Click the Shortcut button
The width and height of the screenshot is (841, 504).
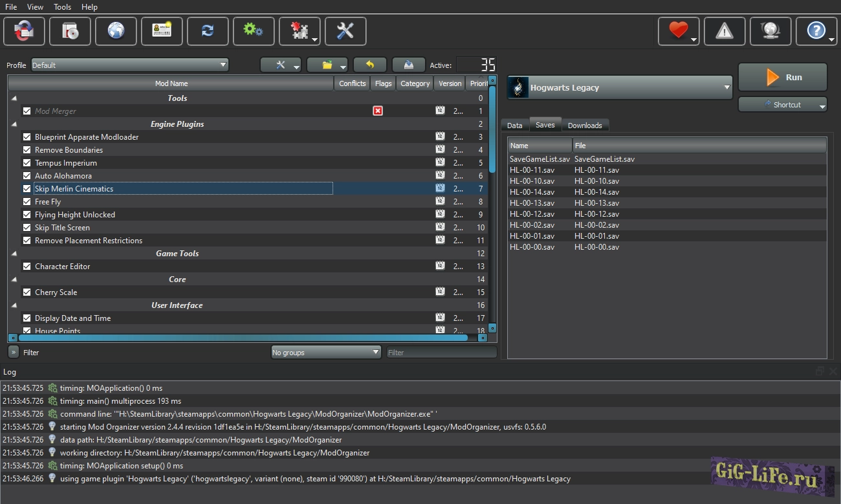[782, 105]
